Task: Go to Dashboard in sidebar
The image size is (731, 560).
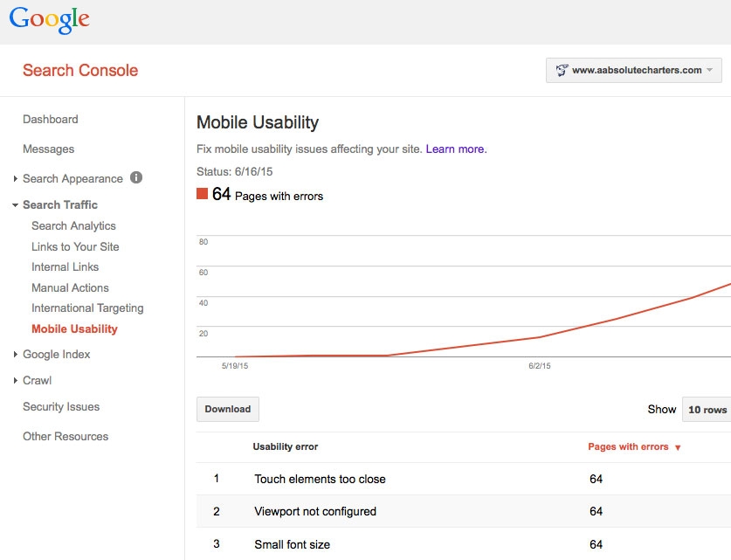Action: tap(51, 120)
